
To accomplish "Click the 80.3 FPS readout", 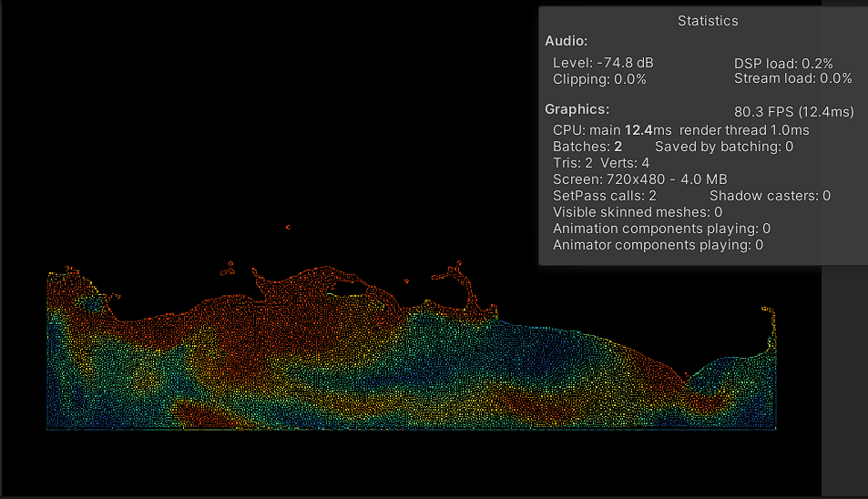I will point(793,112).
